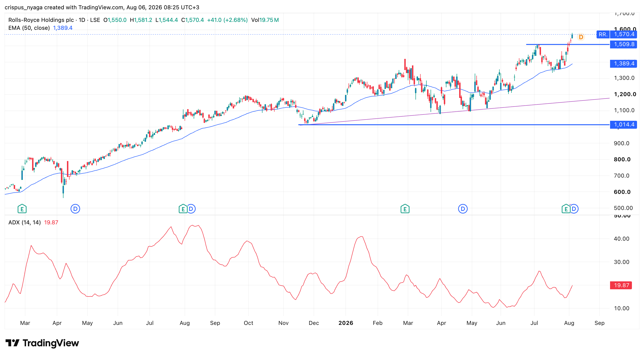Click the 1,200.0 price axis label
644x357 pixels.
625,94
